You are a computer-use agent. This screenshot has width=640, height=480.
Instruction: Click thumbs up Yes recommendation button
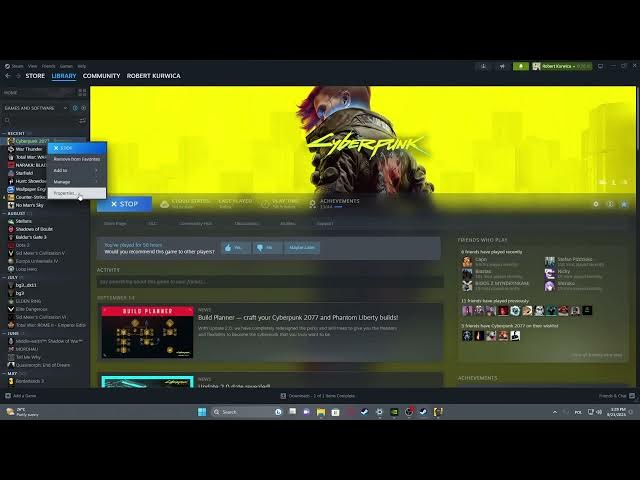[236, 247]
